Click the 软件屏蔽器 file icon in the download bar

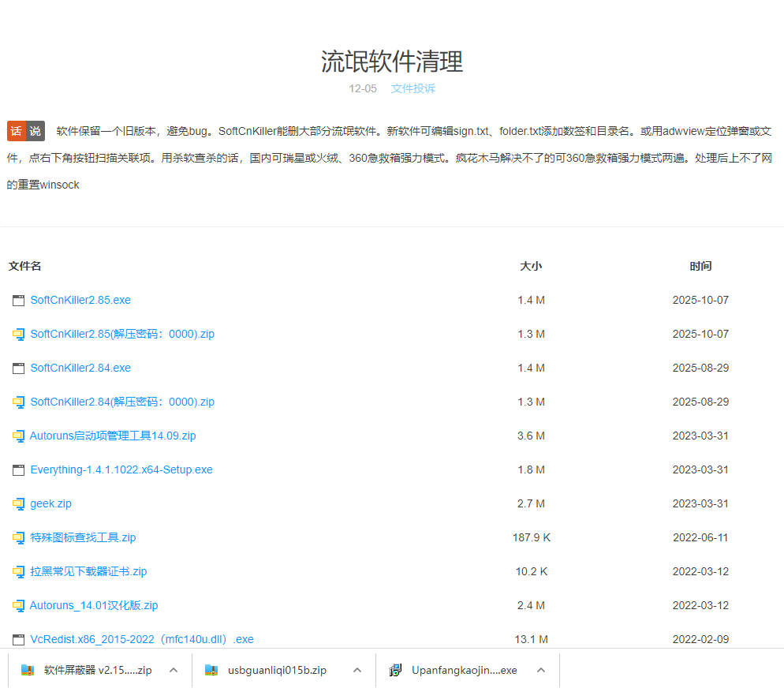[26, 669]
